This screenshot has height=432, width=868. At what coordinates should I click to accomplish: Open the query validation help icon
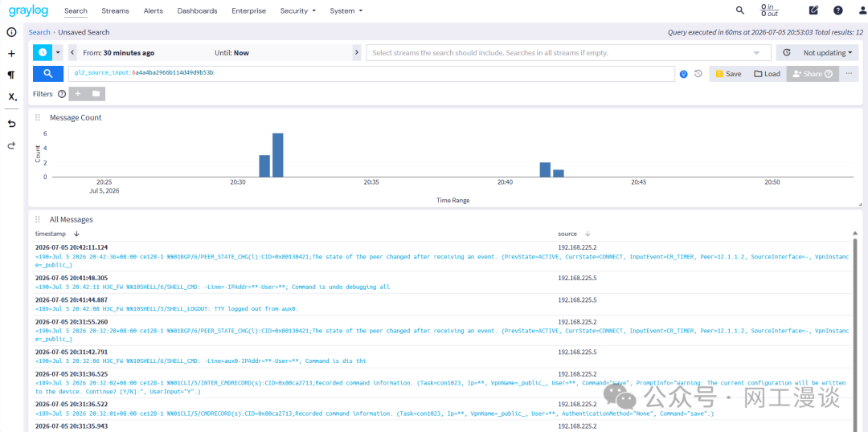point(684,74)
